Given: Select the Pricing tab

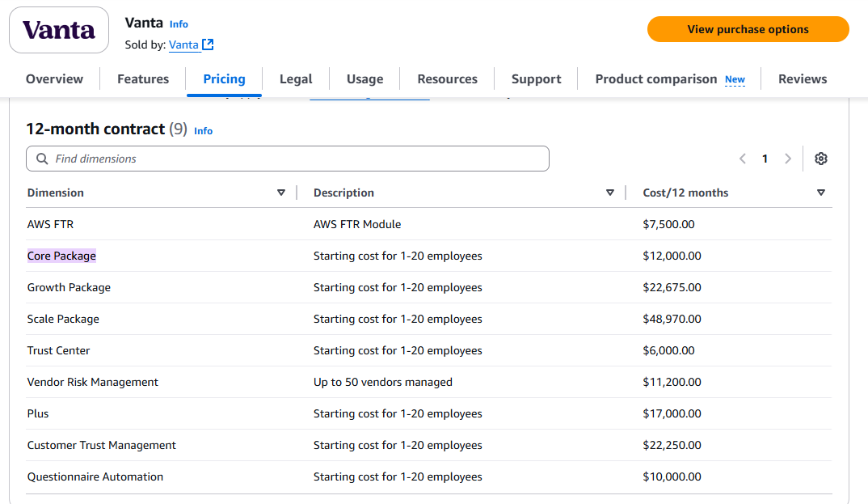Looking at the screenshot, I should pyautogui.click(x=224, y=79).
